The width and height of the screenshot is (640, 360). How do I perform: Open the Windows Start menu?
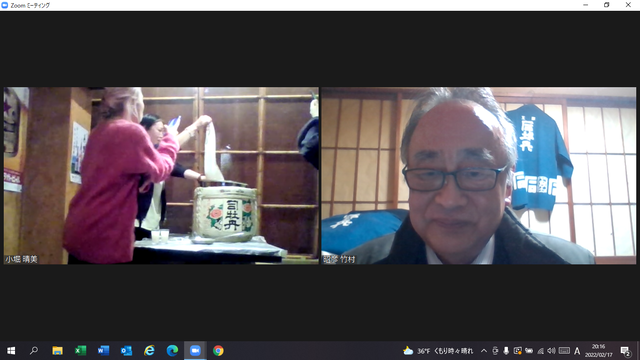click(x=11, y=351)
